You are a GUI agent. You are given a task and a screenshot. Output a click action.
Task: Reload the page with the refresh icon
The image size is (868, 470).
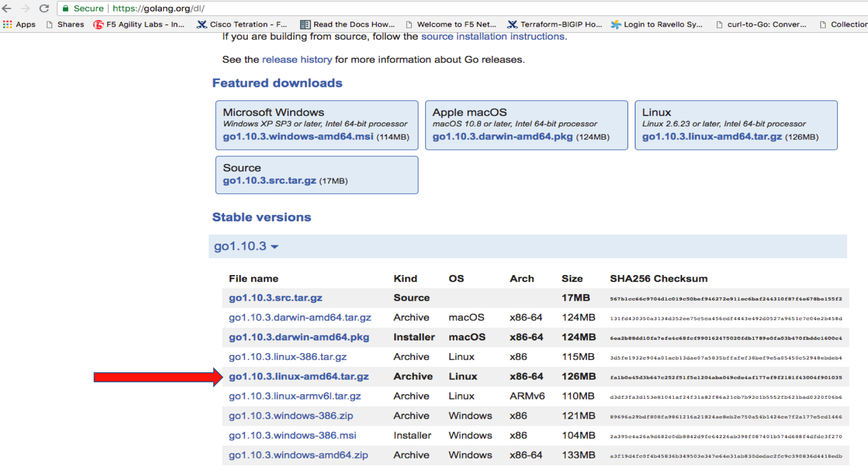(44, 8)
